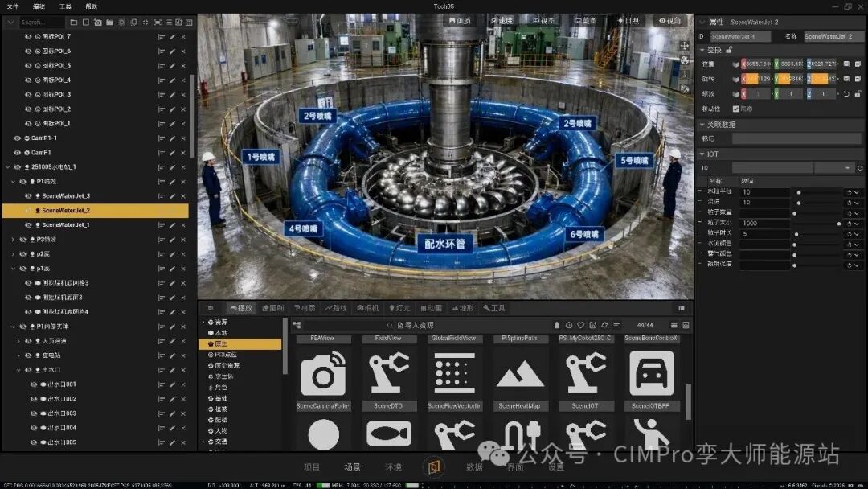Toggle visibility of CamP1
Image resolution: width=868 pixels, height=489 pixels.
pyautogui.click(x=17, y=152)
